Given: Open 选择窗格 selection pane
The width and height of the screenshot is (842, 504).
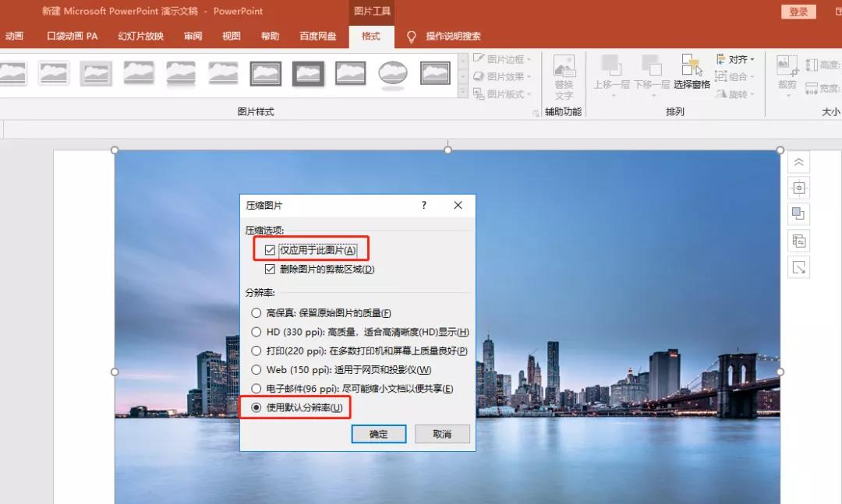Looking at the screenshot, I should point(692,72).
